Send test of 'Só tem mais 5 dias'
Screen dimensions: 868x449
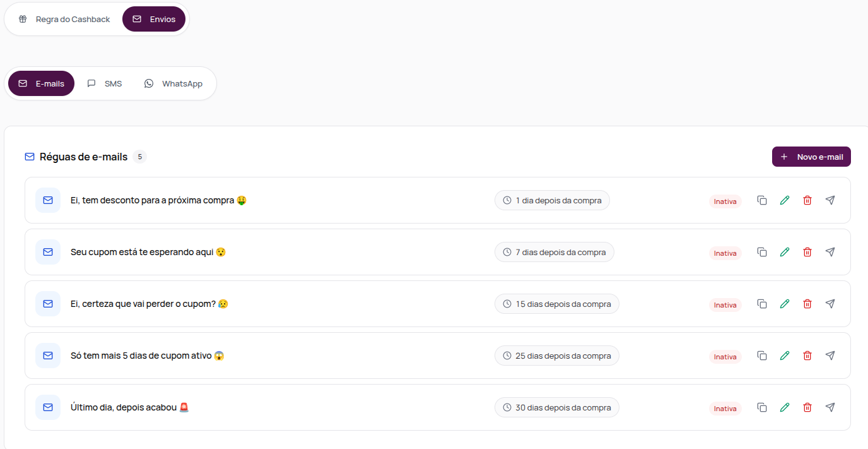coord(830,356)
